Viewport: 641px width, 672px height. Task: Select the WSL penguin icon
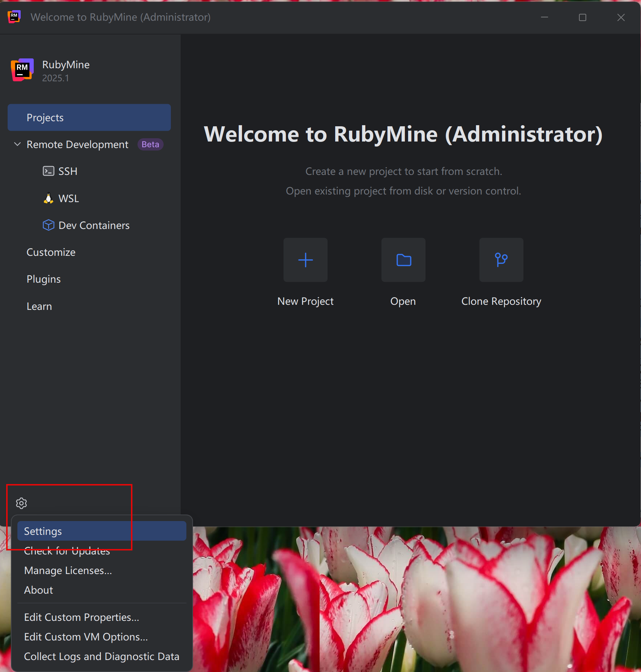tap(48, 198)
